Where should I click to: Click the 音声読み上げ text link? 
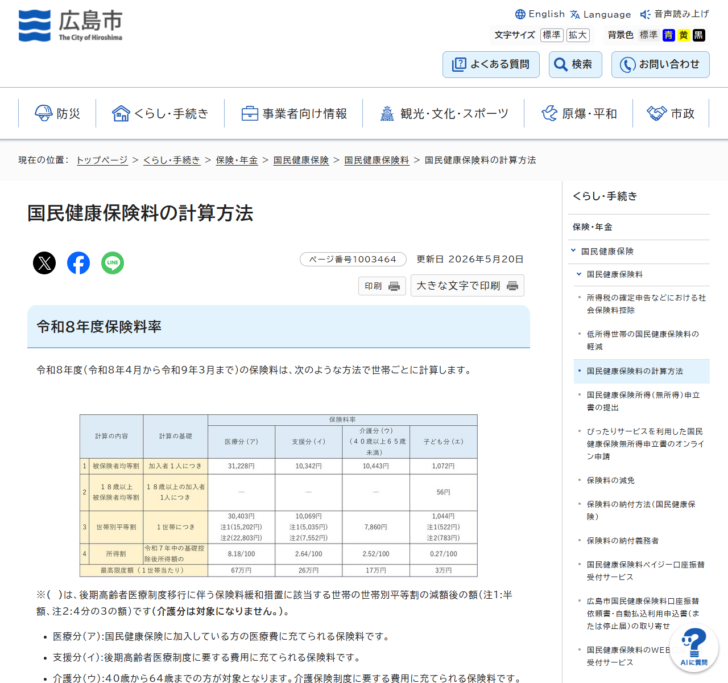click(x=681, y=14)
